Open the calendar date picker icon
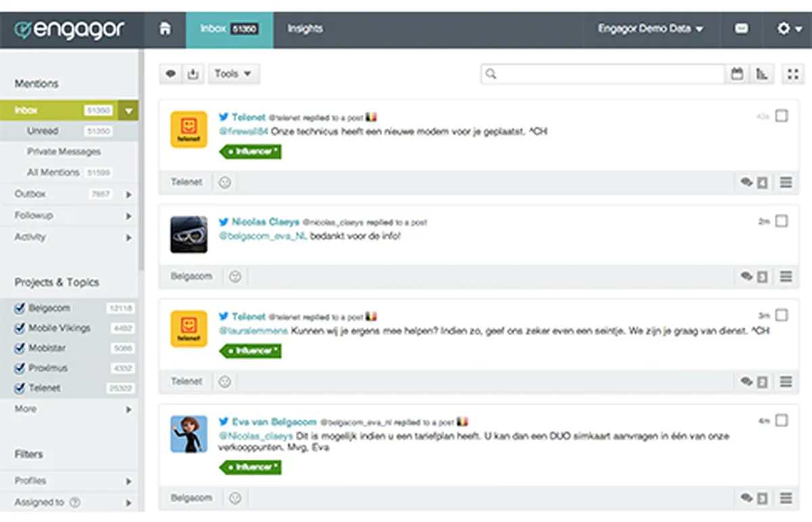Image resolution: width=812 pixels, height=522 pixels. pyautogui.click(x=738, y=74)
